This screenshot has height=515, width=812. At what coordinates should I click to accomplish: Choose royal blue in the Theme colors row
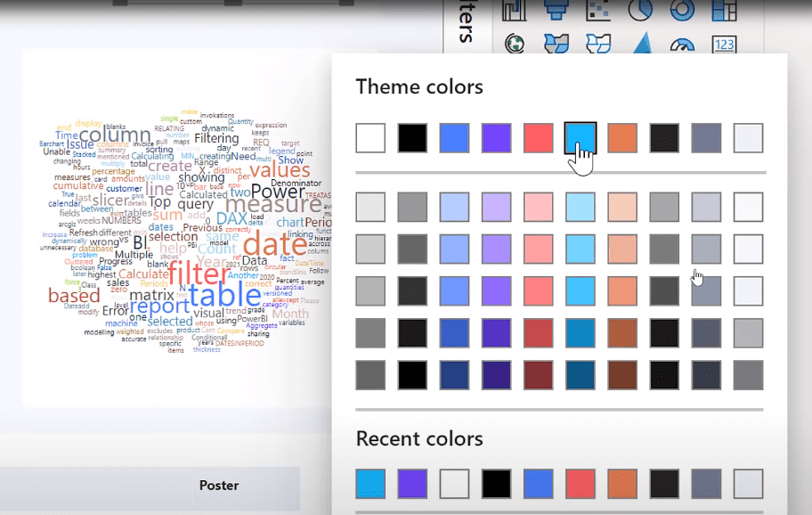pyautogui.click(x=454, y=138)
